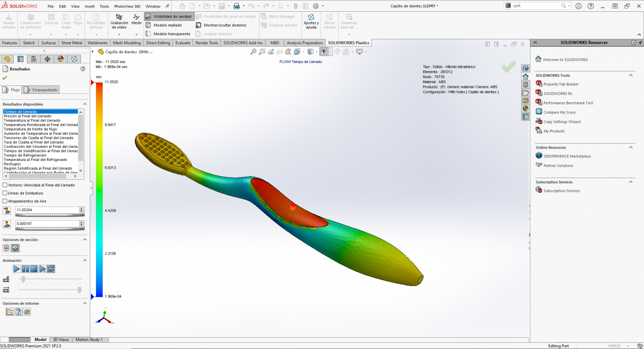Viewport: 644px width, 349px height.
Task: Enable Visibilidad de cavidad
Action: point(169,16)
